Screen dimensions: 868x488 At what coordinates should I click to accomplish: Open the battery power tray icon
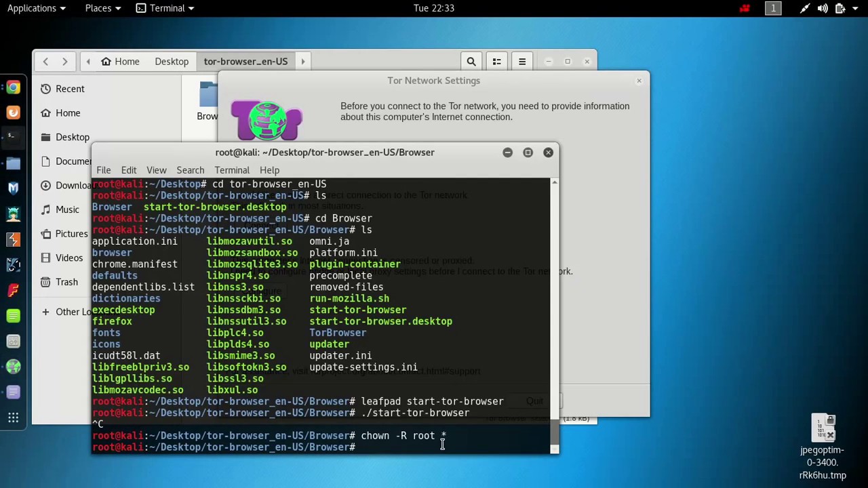(x=840, y=8)
